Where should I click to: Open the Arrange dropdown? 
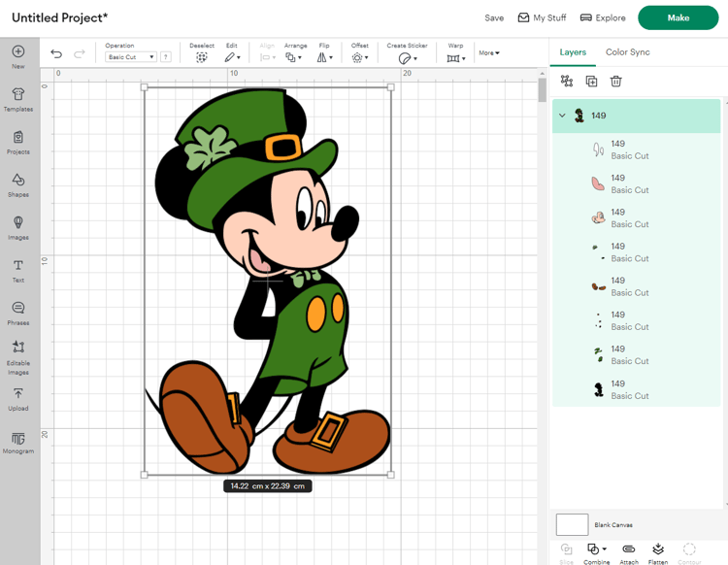[x=293, y=57]
